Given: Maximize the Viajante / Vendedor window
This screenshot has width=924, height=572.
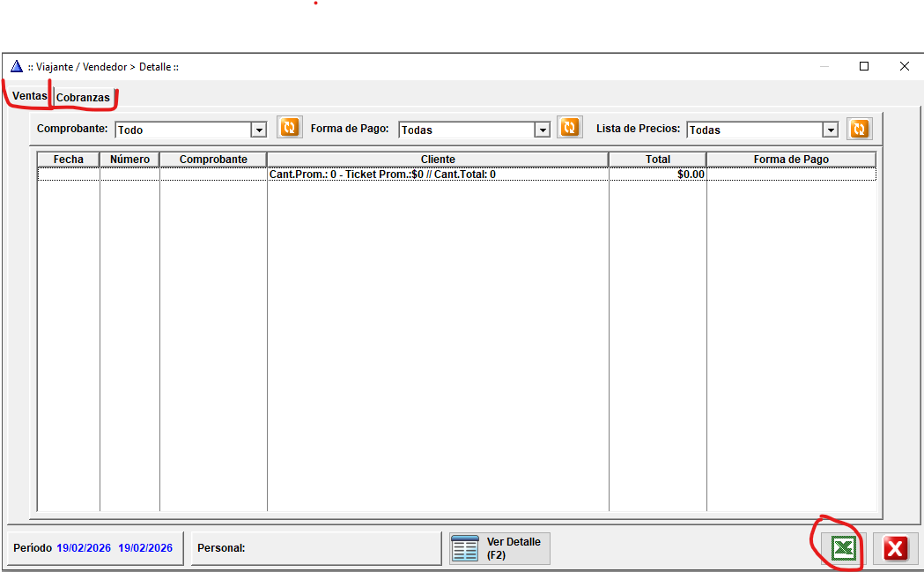Looking at the screenshot, I should point(864,66).
